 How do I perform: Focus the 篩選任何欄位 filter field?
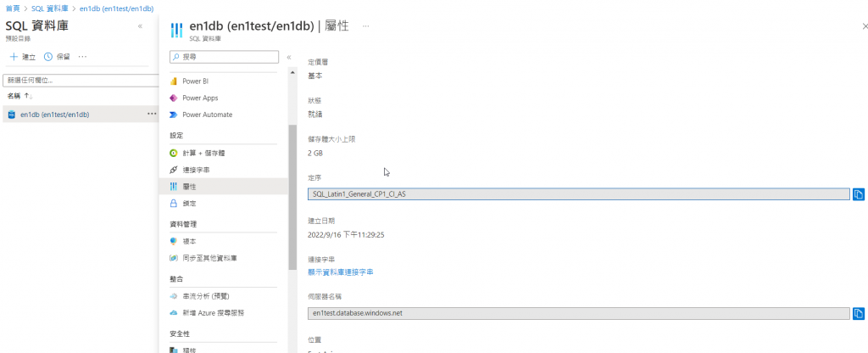click(81, 81)
